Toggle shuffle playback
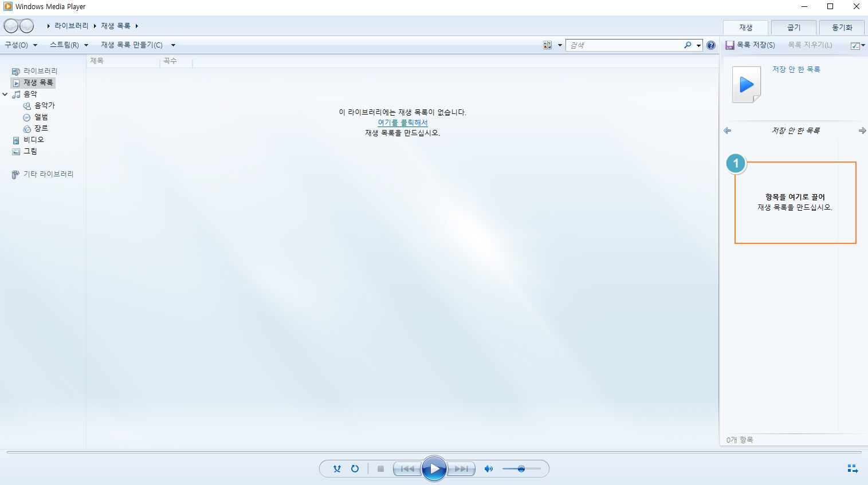This screenshot has height=485, width=868. click(337, 469)
